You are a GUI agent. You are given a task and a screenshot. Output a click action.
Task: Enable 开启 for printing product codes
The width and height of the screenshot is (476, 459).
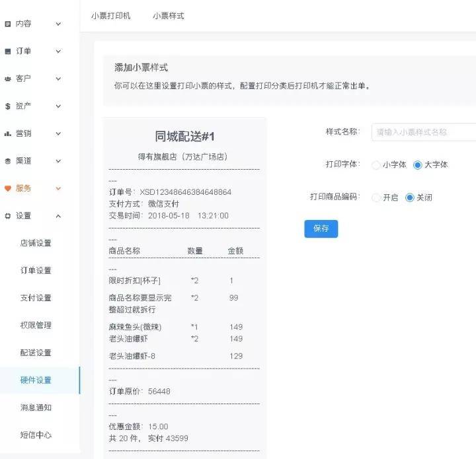coord(376,197)
